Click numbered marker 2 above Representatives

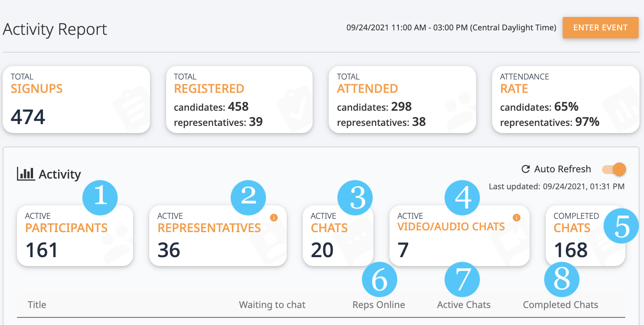coord(248,196)
